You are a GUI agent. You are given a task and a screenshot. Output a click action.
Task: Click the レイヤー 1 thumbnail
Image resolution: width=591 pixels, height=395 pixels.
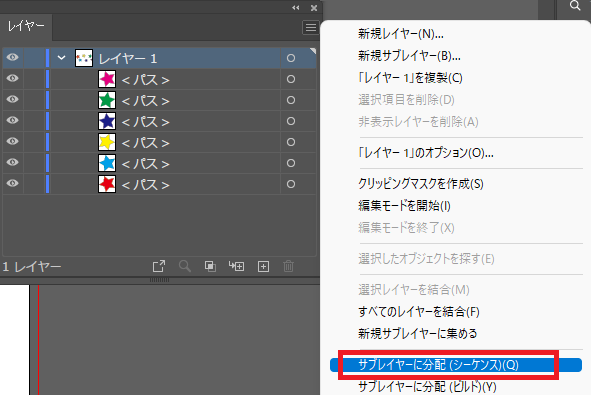point(84,58)
